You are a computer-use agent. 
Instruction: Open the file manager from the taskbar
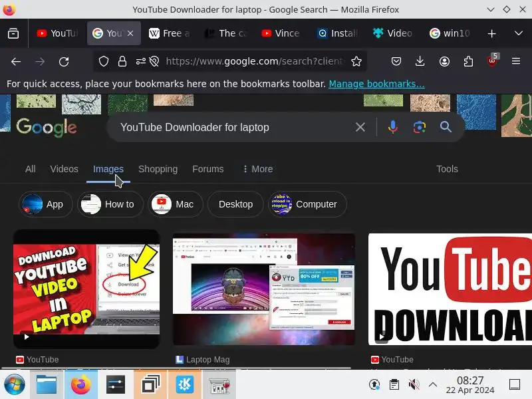(x=47, y=385)
